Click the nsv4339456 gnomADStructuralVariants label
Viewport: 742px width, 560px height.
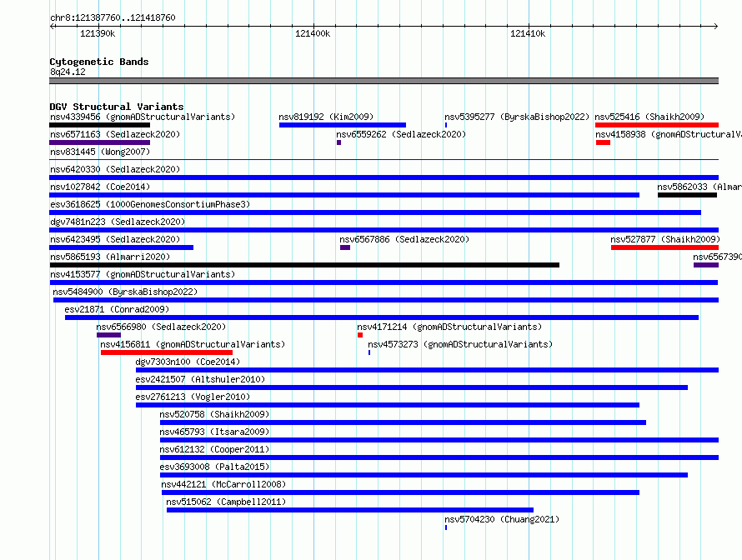[x=143, y=117]
